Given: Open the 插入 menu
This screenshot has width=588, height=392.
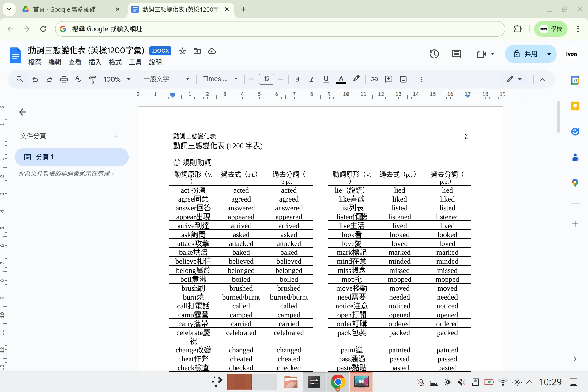Looking at the screenshot, I should coord(95,62).
